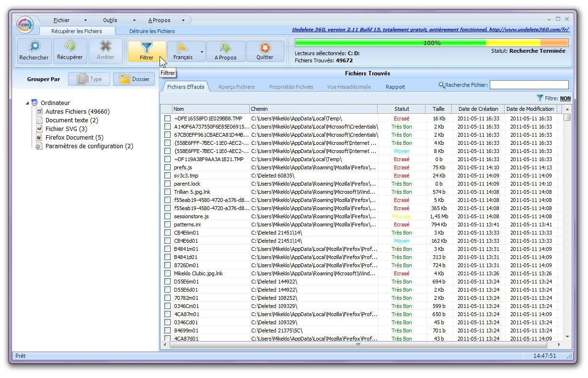
Task: Click inside the Recherche Fichier field
Action: (x=532, y=84)
